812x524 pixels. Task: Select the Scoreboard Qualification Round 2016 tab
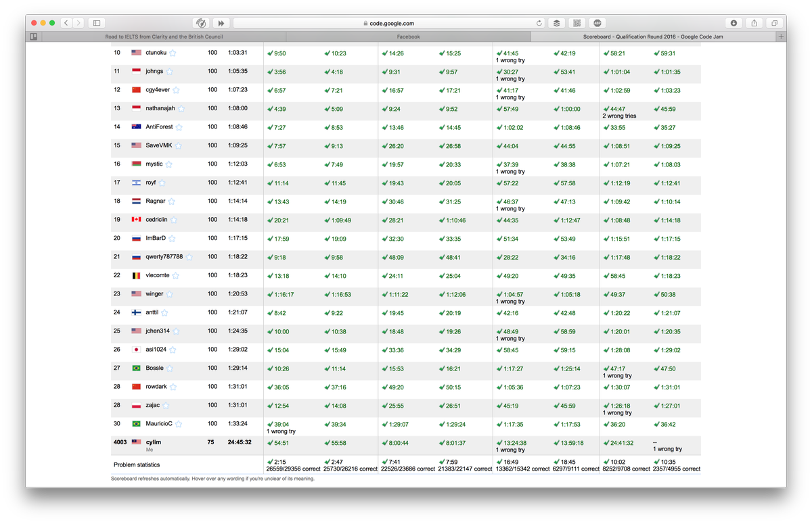point(654,37)
